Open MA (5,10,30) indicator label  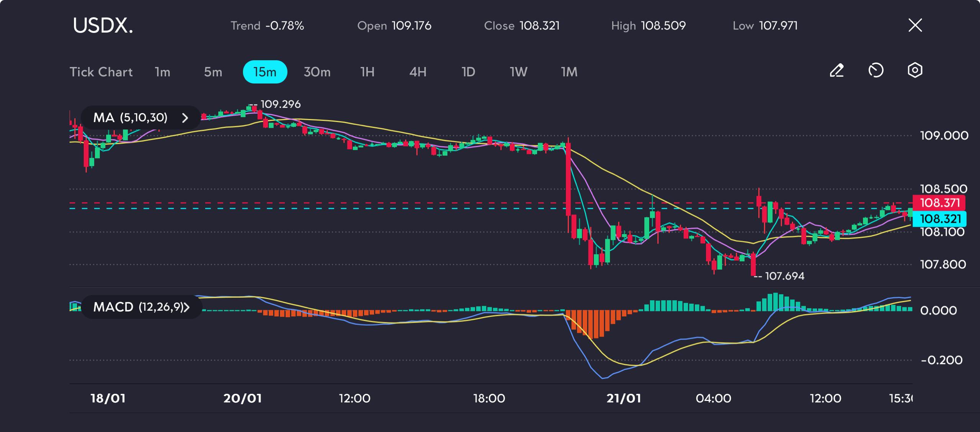(130, 118)
